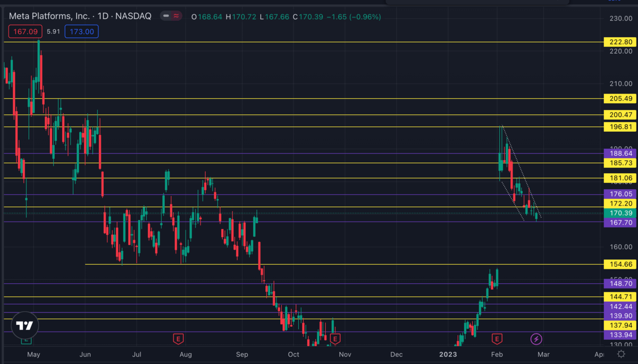This screenshot has width=638, height=364.
Task: Click the Jun label on time axis
Action: (x=85, y=354)
